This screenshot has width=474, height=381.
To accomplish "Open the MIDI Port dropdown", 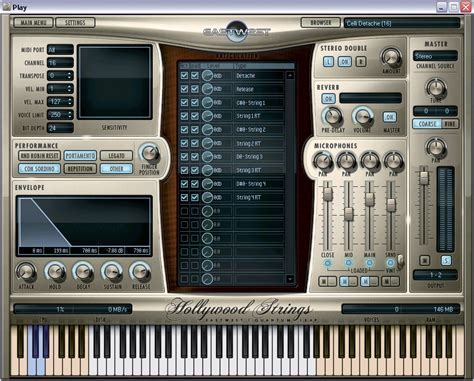I will coord(60,50).
